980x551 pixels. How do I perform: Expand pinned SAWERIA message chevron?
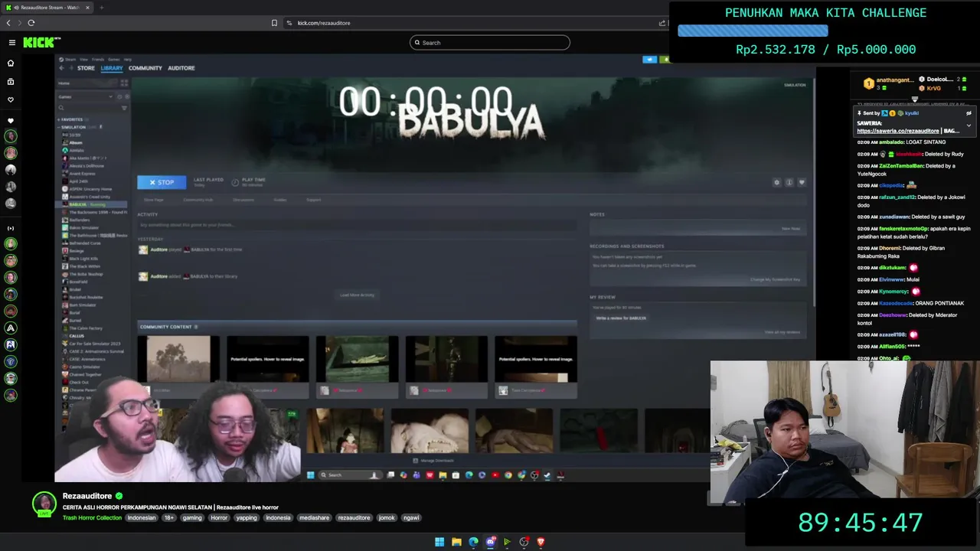969,126
